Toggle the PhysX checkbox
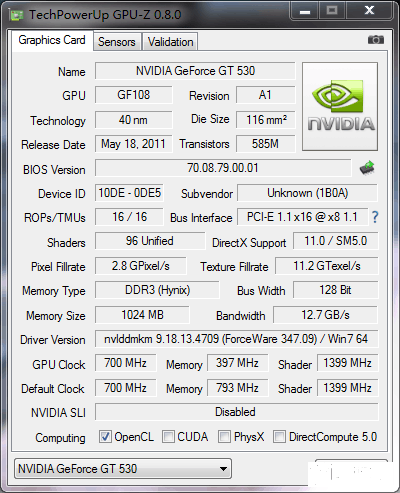Viewport: 400px width, 493px height. pyautogui.click(x=224, y=437)
